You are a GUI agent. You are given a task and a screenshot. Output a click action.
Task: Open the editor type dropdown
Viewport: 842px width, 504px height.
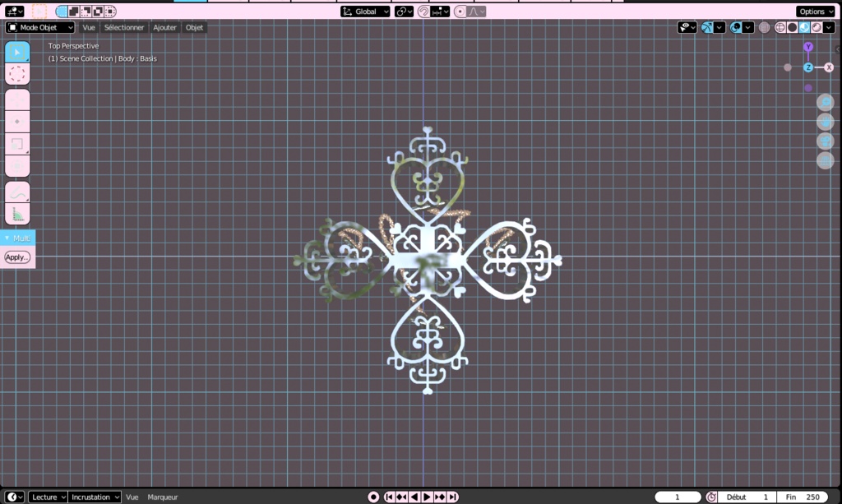pyautogui.click(x=15, y=12)
